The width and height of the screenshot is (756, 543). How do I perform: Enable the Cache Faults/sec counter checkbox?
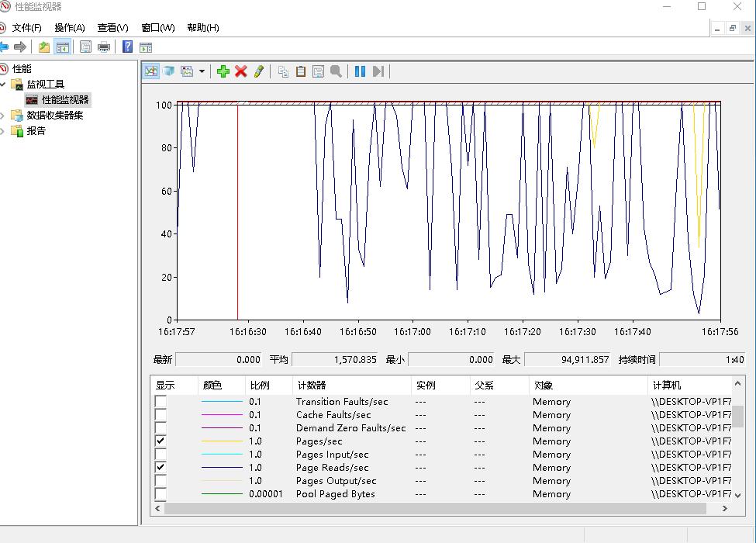pyautogui.click(x=161, y=415)
